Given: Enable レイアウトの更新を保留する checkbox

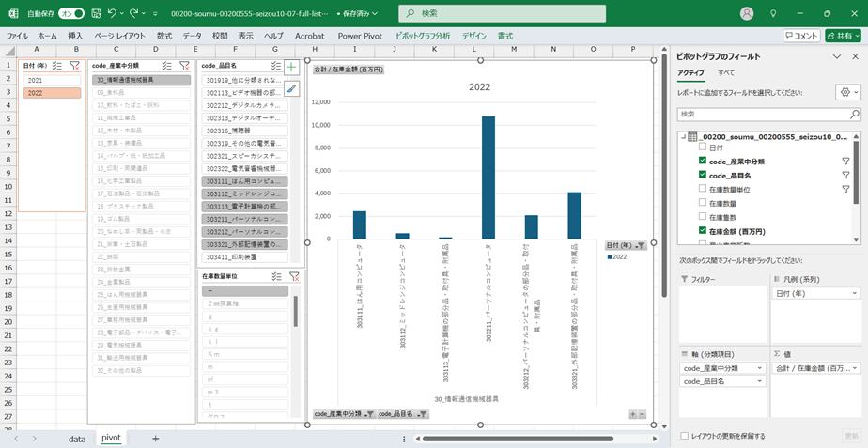Looking at the screenshot, I should (683, 436).
